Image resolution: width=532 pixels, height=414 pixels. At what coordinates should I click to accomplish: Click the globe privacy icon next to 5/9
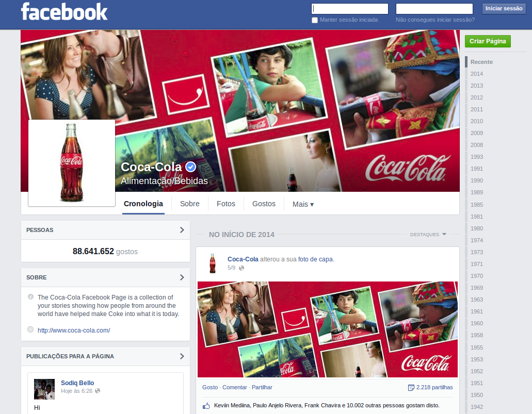coord(241,268)
